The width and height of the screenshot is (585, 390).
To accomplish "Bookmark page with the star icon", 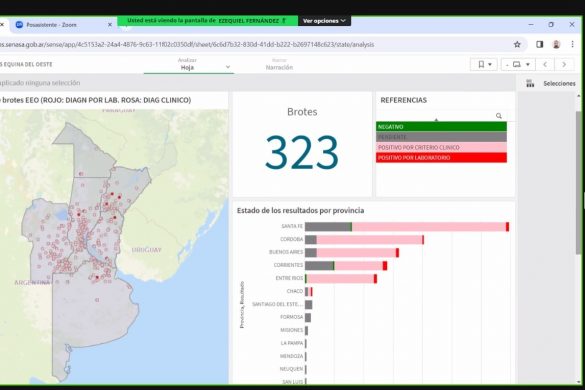I will click(517, 44).
